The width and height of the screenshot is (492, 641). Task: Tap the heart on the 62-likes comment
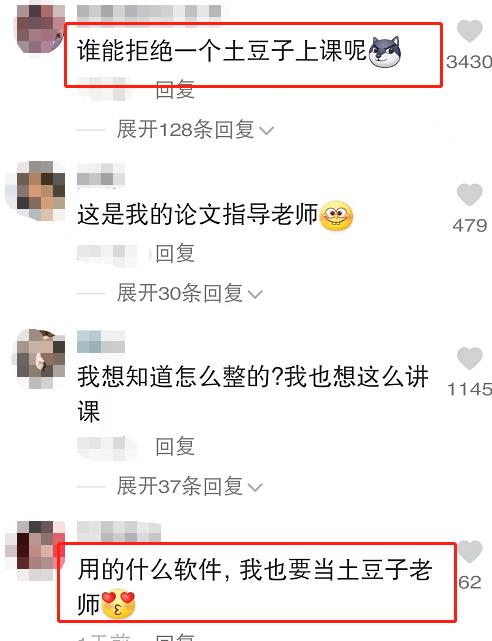click(x=470, y=551)
